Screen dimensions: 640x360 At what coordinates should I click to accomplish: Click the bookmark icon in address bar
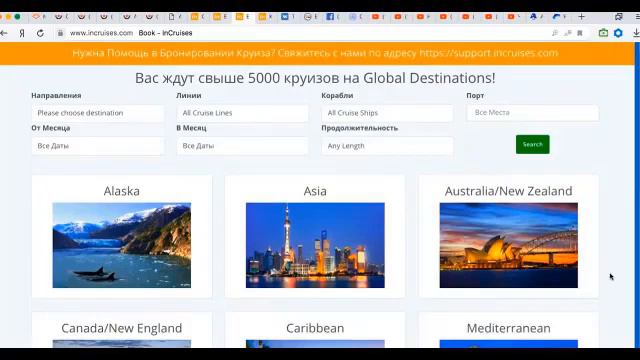(x=580, y=33)
